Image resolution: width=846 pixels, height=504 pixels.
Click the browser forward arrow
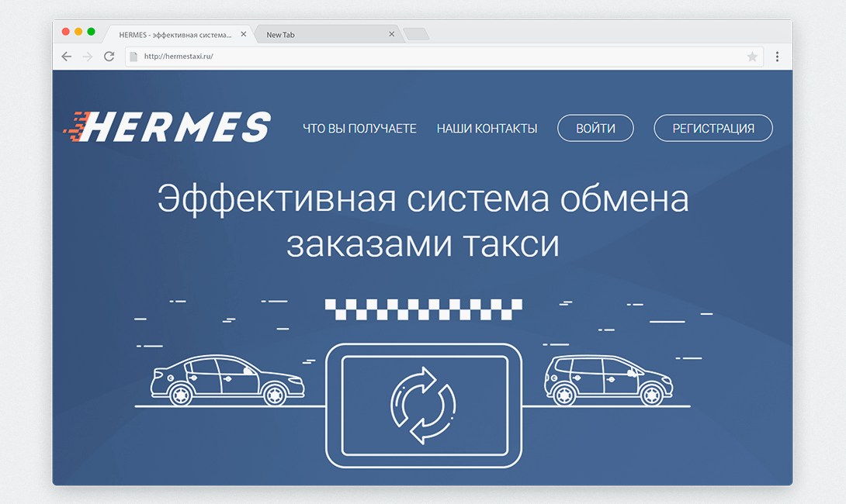(x=88, y=57)
